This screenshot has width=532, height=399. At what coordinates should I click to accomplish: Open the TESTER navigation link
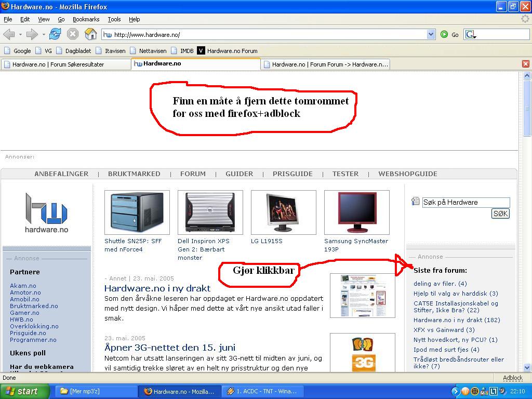(x=345, y=174)
